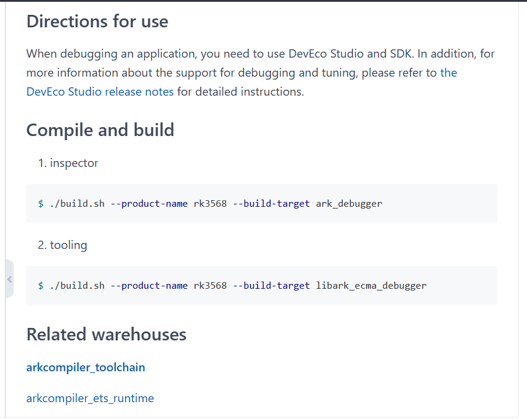Click the paragraph about debugging with DevEco Studio
Image resolution: width=527 pixels, height=420 pixels.
coord(260,72)
